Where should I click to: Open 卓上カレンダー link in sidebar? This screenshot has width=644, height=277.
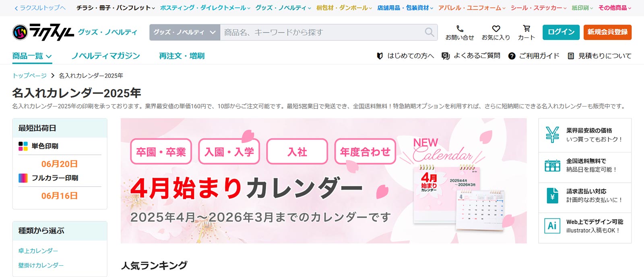[x=38, y=251]
